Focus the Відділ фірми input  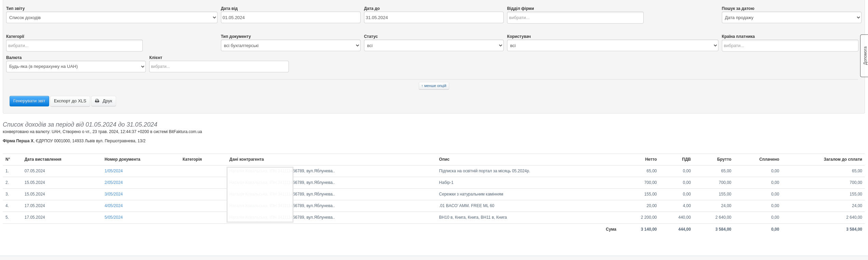coord(575,18)
